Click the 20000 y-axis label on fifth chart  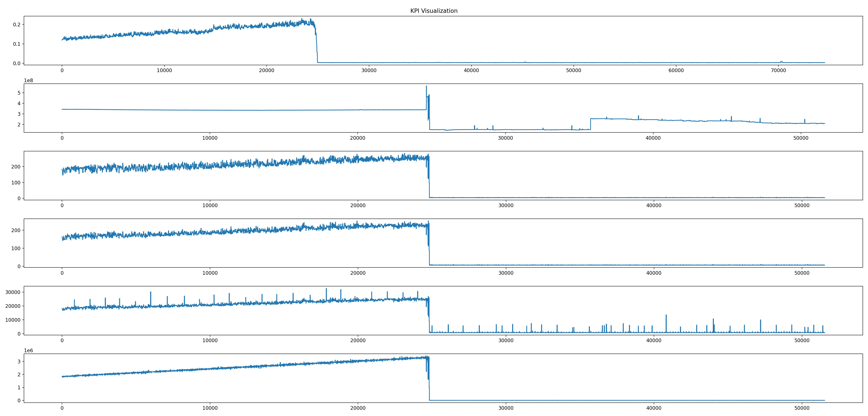(x=13, y=306)
